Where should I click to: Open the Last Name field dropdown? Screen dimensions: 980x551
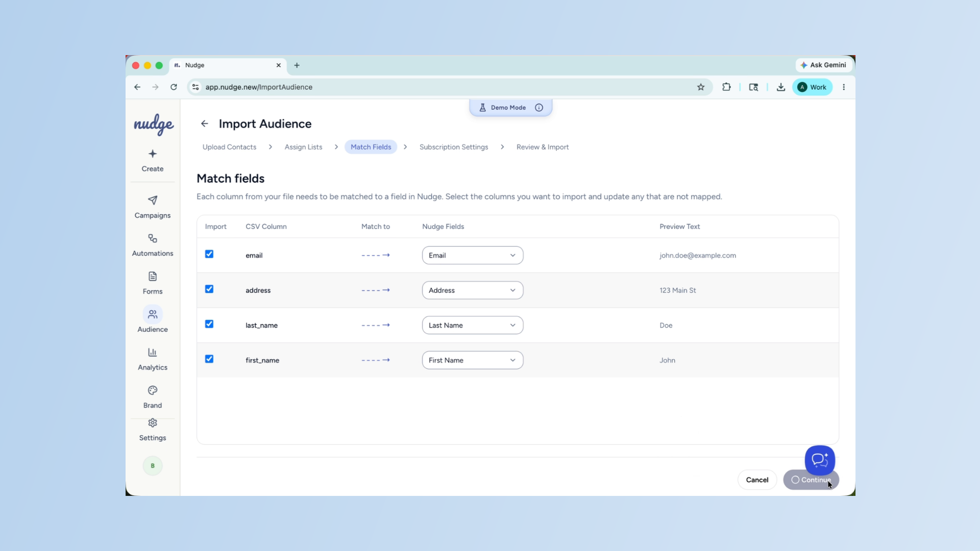pos(473,325)
